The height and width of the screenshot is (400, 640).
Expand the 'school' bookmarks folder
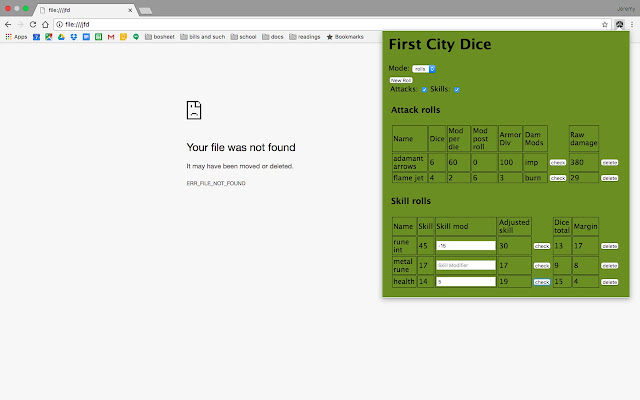[x=244, y=37]
